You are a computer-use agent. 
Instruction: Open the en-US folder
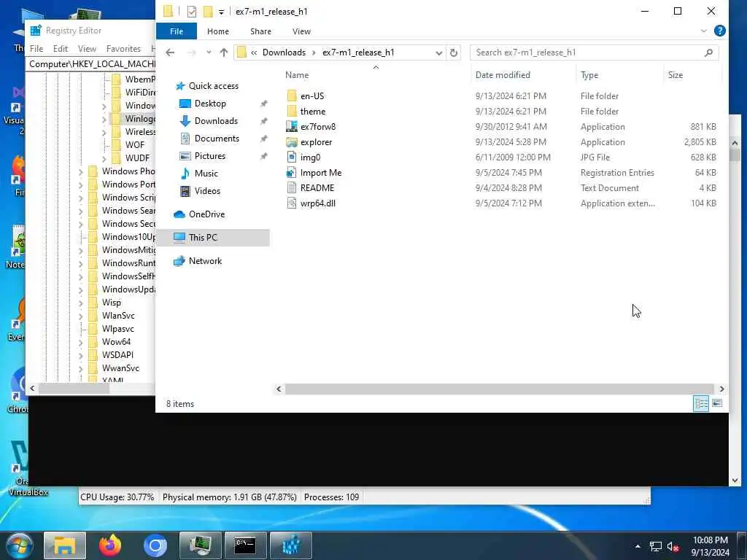tap(312, 96)
